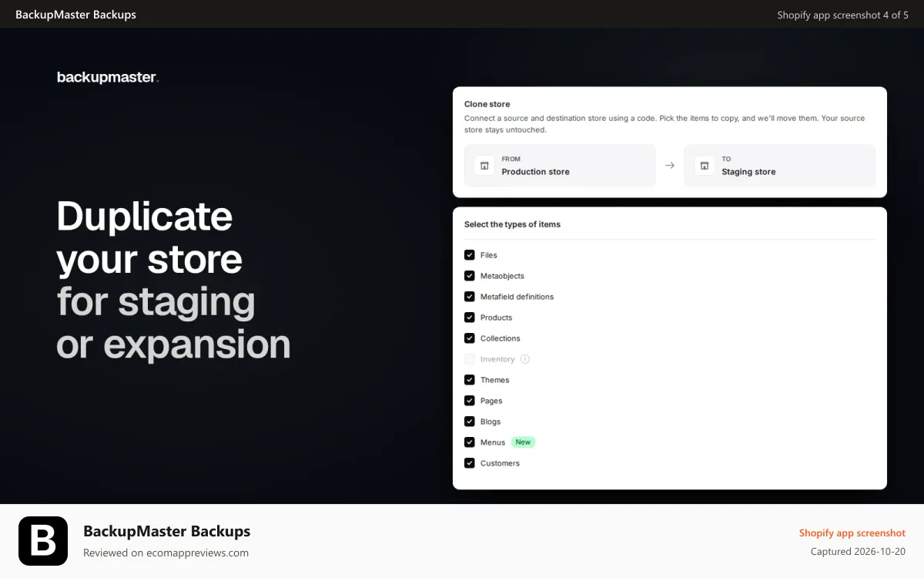Viewport: 924px width, 578px height.
Task: Select the Production store source card
Action: [560, 166]
